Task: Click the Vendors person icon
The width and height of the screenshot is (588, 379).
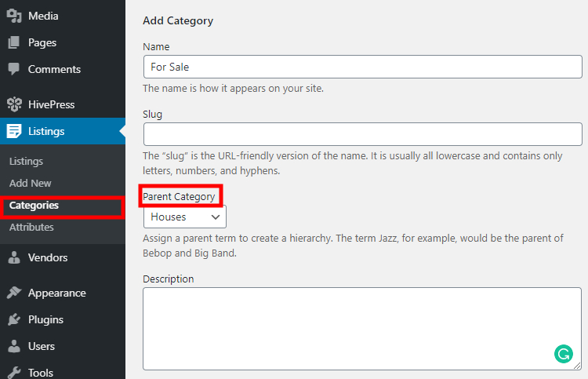Action: click(x=14, y=257)
